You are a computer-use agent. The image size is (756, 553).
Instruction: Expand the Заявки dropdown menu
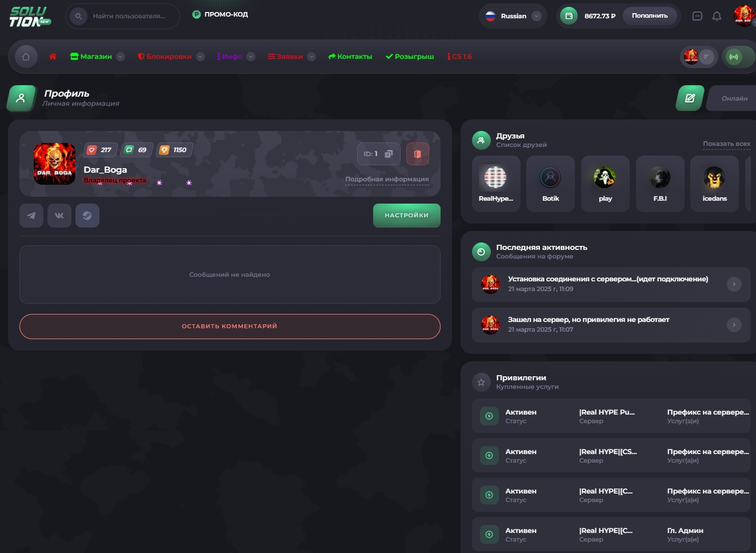click(311, 57)
